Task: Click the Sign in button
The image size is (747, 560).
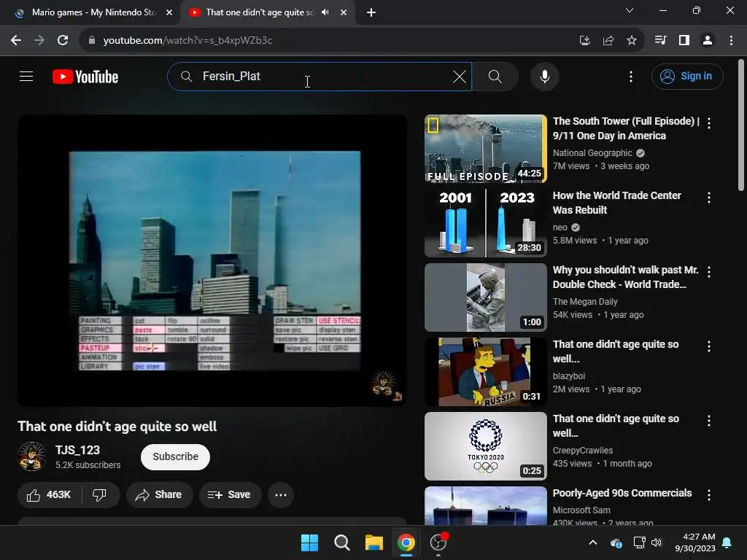Action: (x=687, y=76)
